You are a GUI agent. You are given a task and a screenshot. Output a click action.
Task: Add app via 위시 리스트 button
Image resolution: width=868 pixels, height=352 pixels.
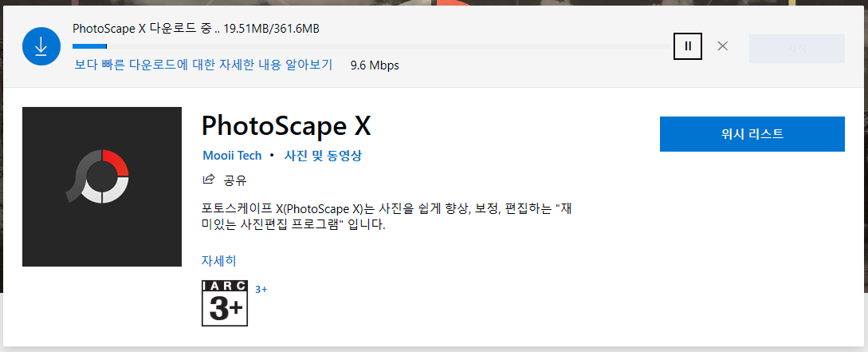pos(752,133)
